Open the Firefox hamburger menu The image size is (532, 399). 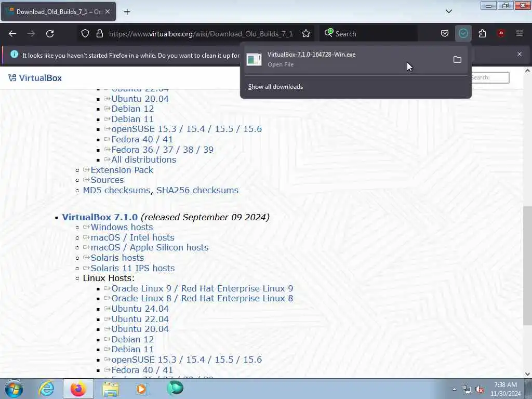click(x=520, y=33)
